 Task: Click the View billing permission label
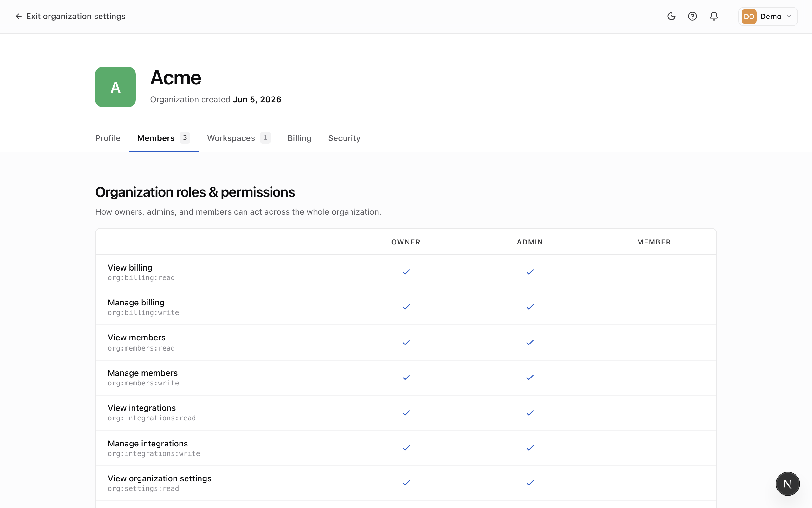coord(130,267)
